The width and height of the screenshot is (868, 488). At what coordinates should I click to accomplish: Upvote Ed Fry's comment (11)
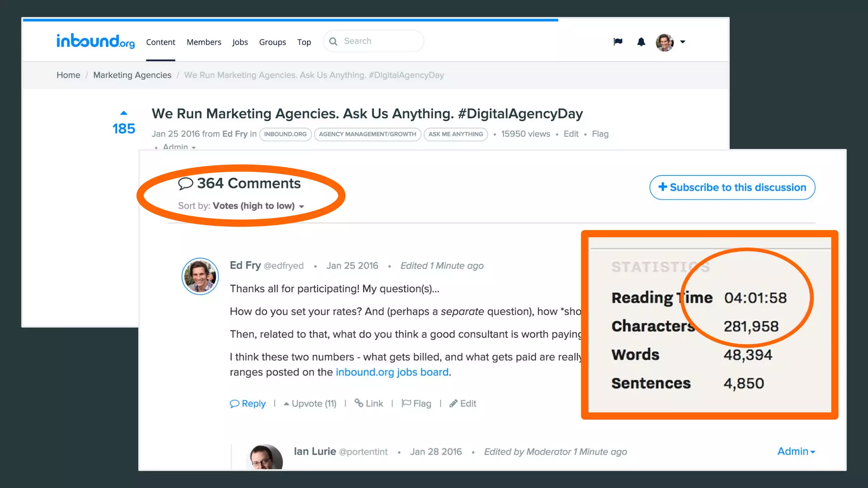click(310, 403)
